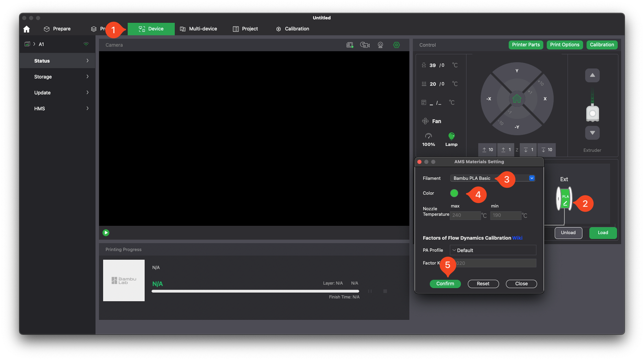Image resolution: width=644 pixels, height=360 pixels.
Task: Open the PA Profile dropdown
Action: [493, 250]
